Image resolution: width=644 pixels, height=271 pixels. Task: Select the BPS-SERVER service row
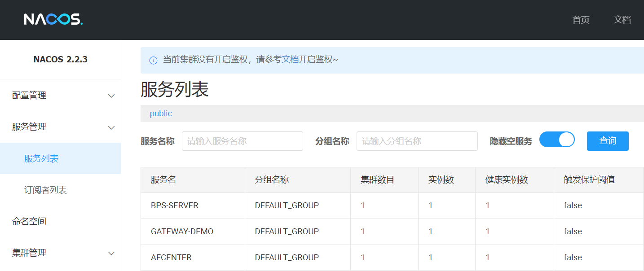175,205
